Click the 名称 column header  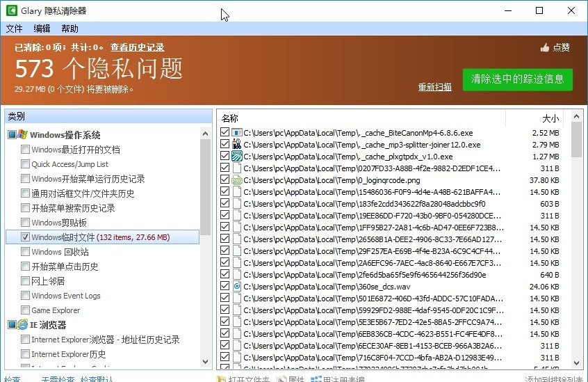tap(230, 118)
